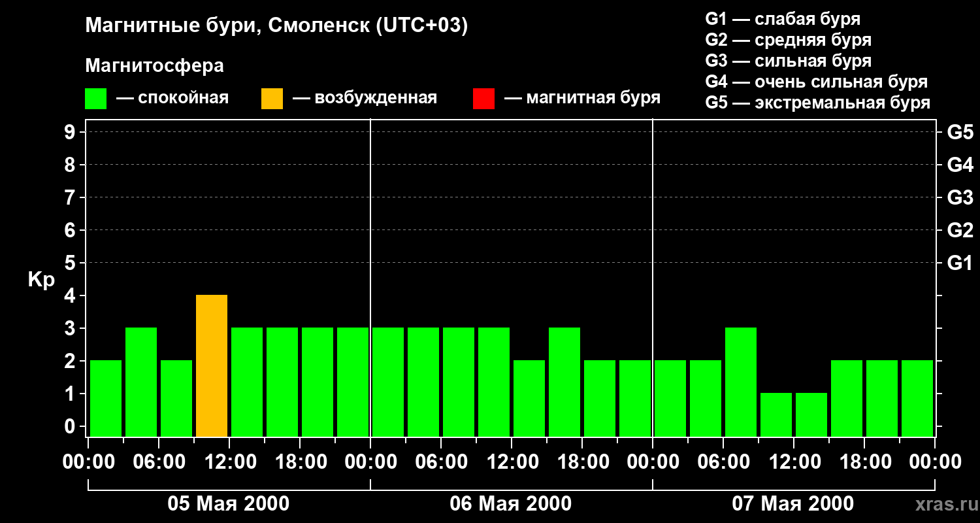Click the red 'магнитная буря' legend swatch

click(483, 99)
